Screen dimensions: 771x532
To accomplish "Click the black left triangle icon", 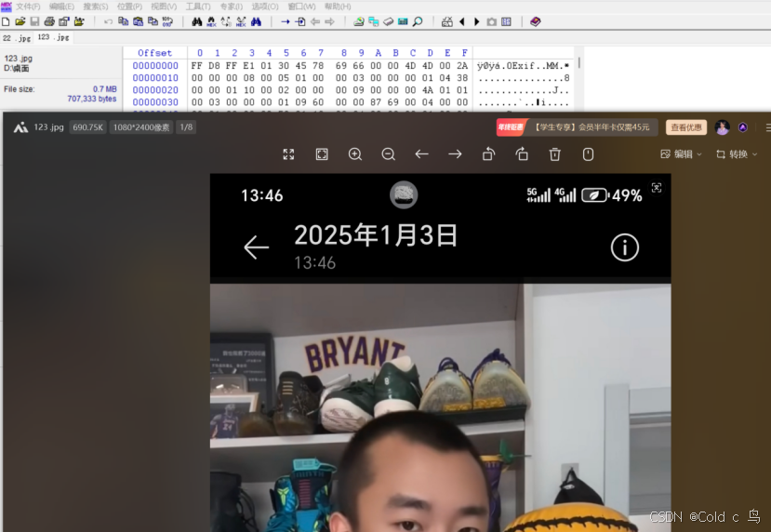I will coord(461,21).
